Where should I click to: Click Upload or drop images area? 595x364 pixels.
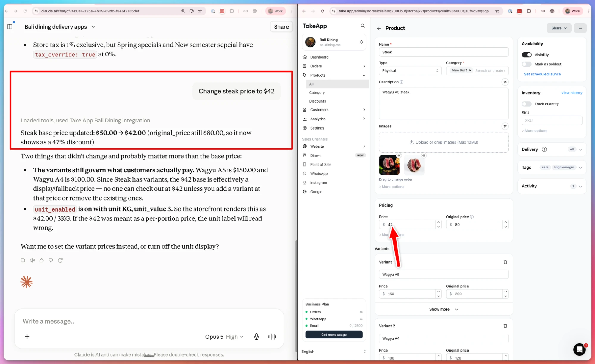444,142
